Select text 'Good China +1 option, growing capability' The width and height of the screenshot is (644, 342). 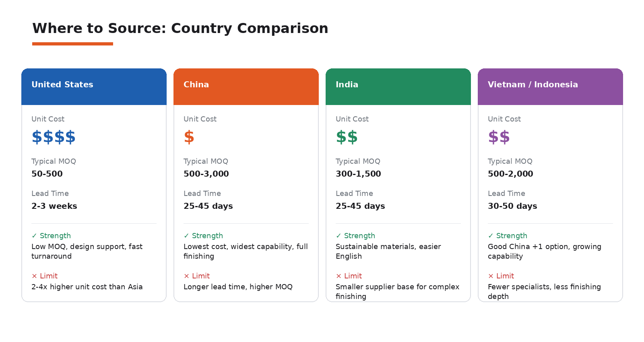(x=545, y=251)
